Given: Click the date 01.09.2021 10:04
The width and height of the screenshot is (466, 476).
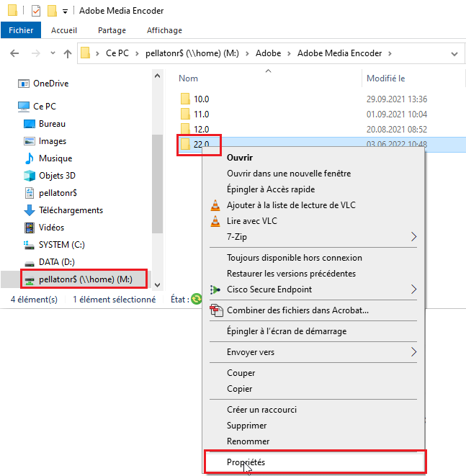Looking at the screenshot, I should click(x=396, y=114).
